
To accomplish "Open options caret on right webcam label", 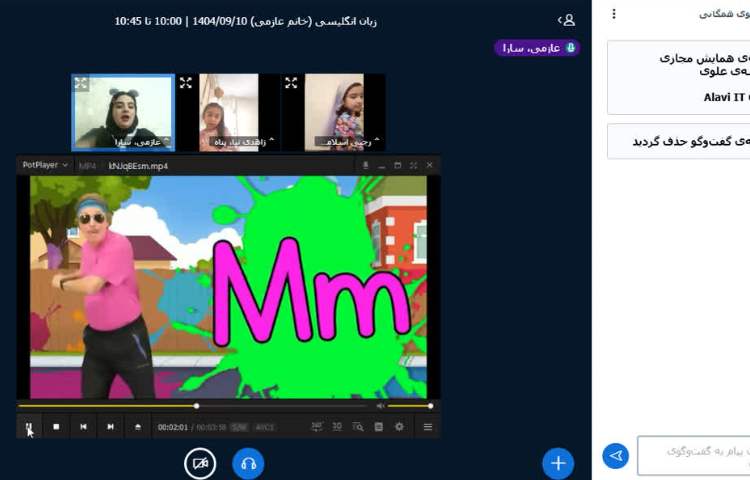I will 376,140.
